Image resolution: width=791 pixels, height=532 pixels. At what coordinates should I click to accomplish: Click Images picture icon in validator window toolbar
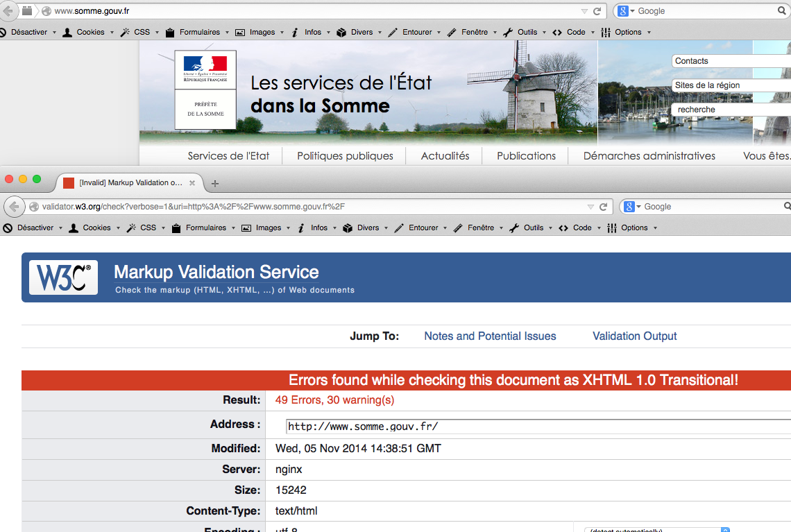click(246, 228)
